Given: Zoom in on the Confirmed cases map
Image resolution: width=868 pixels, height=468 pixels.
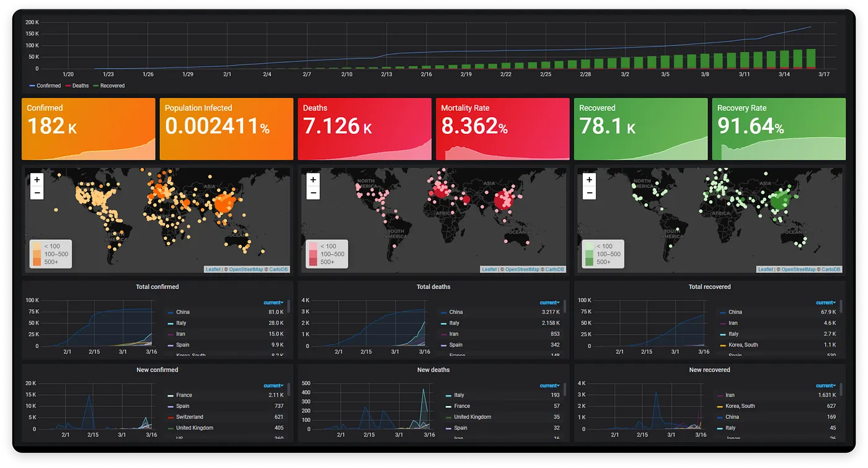Looking at the screenshot, I should [x=37, y=180].
